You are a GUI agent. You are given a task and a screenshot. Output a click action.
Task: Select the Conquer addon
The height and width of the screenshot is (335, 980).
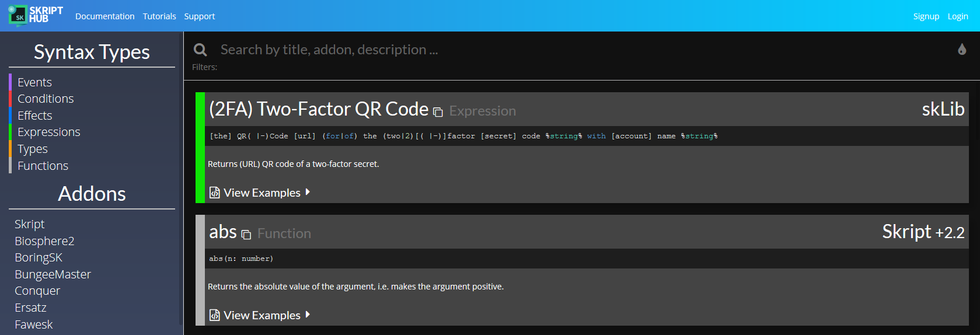(x=37, y=291)
